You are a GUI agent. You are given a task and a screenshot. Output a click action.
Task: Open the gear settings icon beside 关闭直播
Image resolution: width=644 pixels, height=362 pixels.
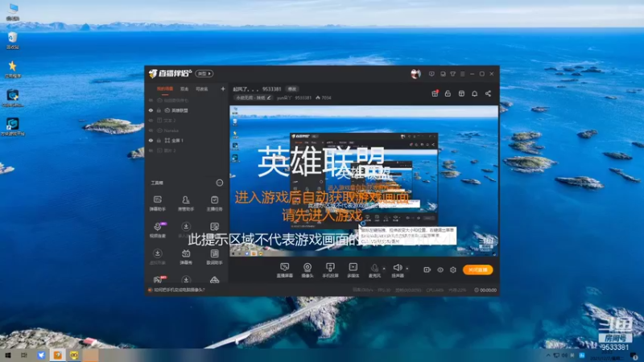click(453, 269)
